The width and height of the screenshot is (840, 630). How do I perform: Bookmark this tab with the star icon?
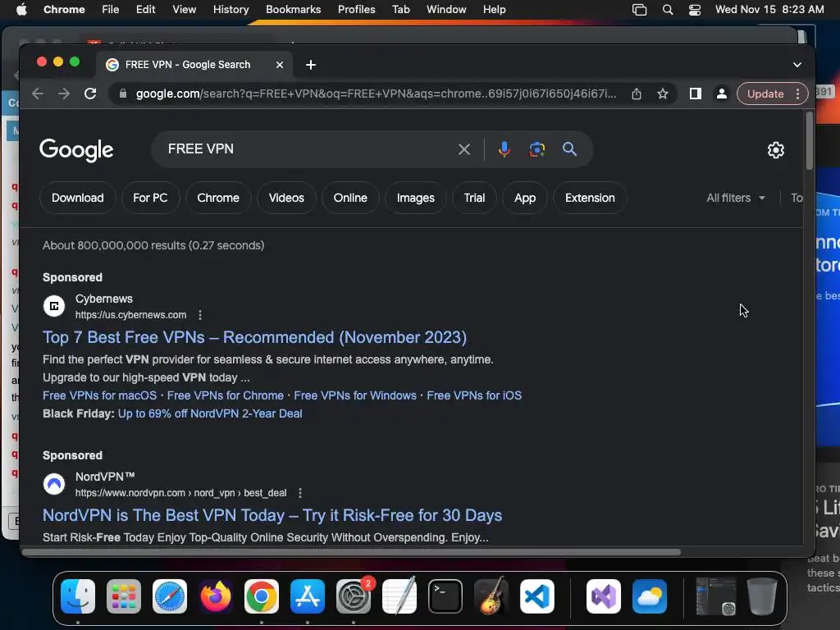[x=663, y=94]
